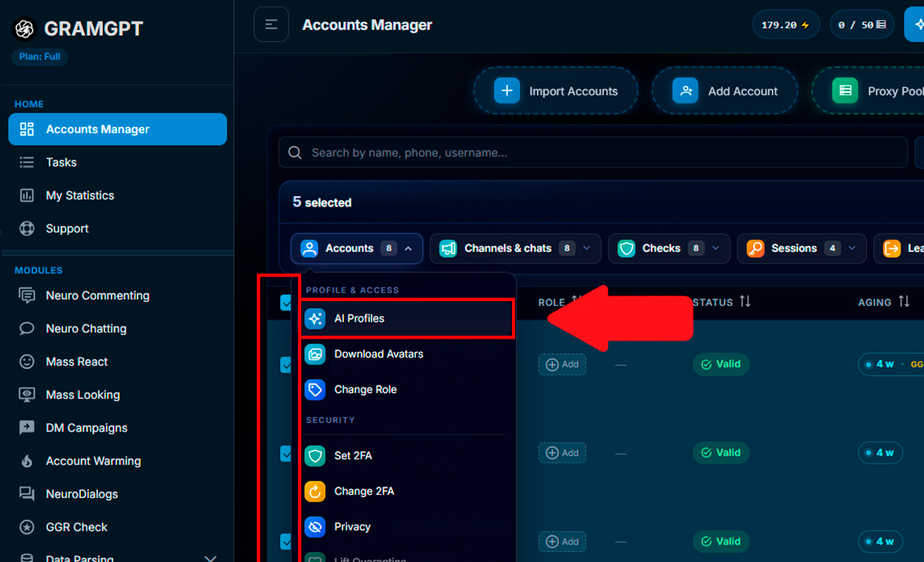Open GGR Check star icon

(x=27, y=527)
